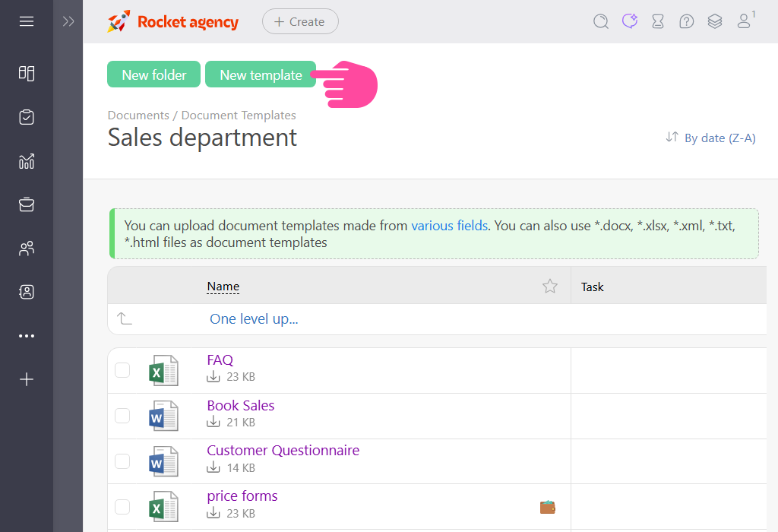The height and width of the screenshot is (532, 778).
Task: Select the FAQ row checkbox
Action: point(122,370)
